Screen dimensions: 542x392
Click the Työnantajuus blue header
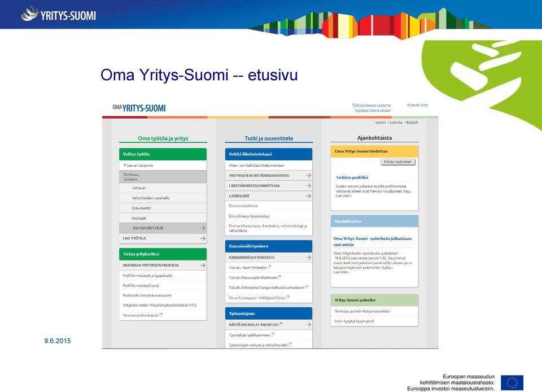point(269,313)
